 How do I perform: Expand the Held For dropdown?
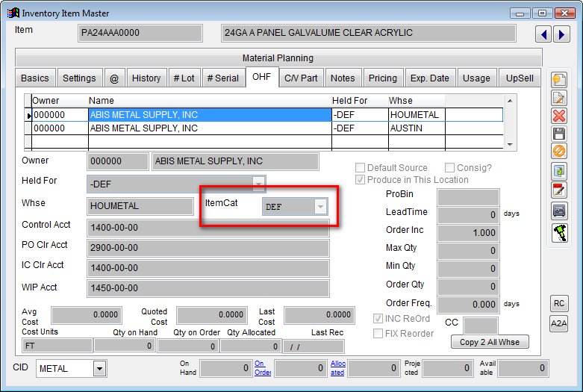(258, 184)
